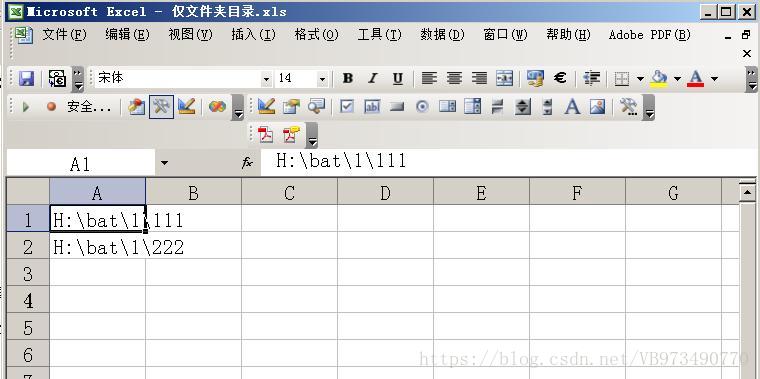The width and height of the screenshot is (760, 379).
Task: Click Convert to PDF and Send for Review
Action: [291, 135]
